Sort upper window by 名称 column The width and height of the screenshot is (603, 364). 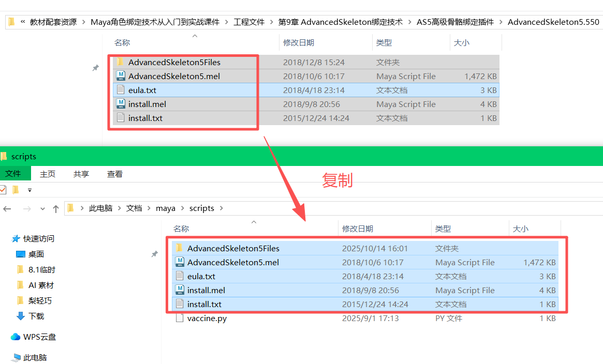[122, 42]
